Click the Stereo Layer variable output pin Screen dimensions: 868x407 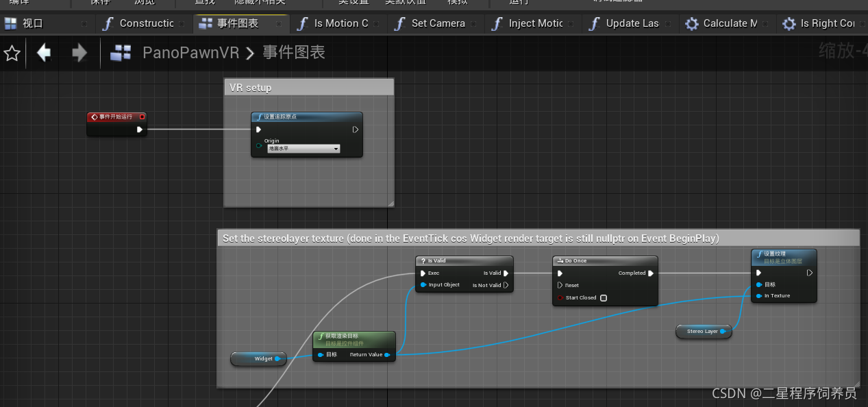(723, 332)
